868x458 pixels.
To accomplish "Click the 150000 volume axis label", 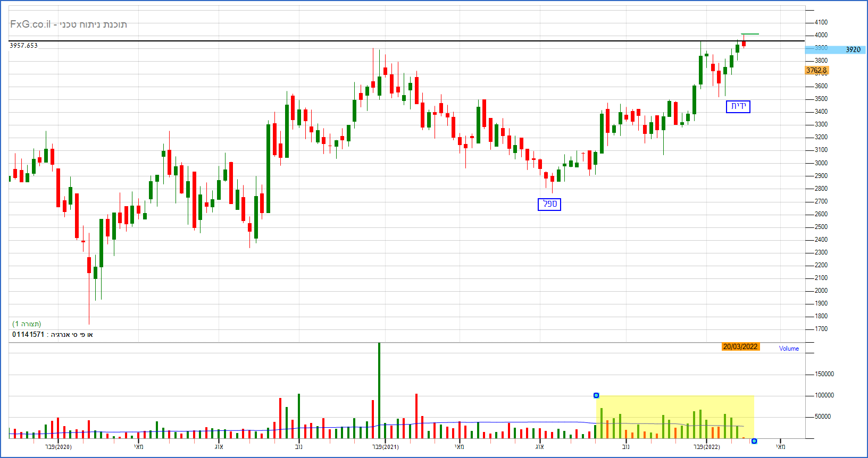I will [824, 374].
